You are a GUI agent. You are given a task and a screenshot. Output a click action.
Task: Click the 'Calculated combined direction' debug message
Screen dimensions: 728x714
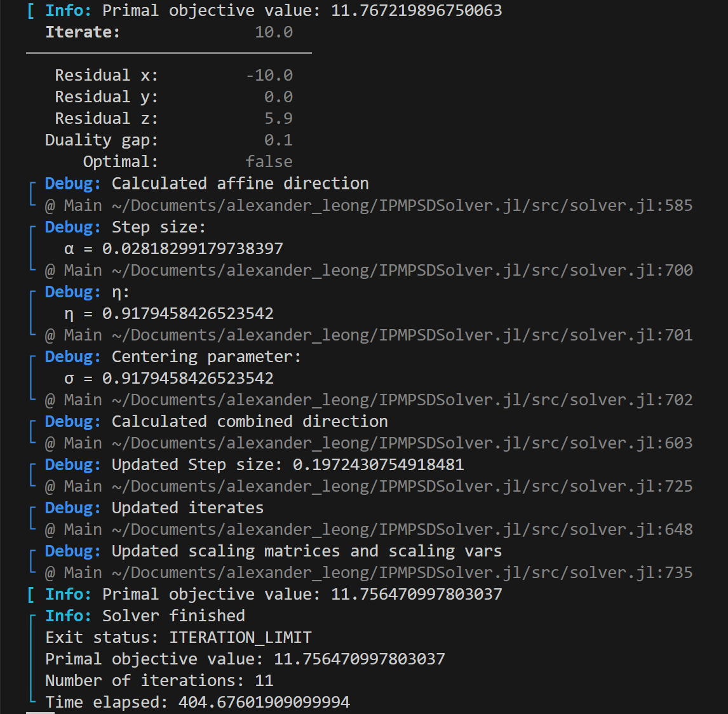pyautogui.click(x=250, y=421)
